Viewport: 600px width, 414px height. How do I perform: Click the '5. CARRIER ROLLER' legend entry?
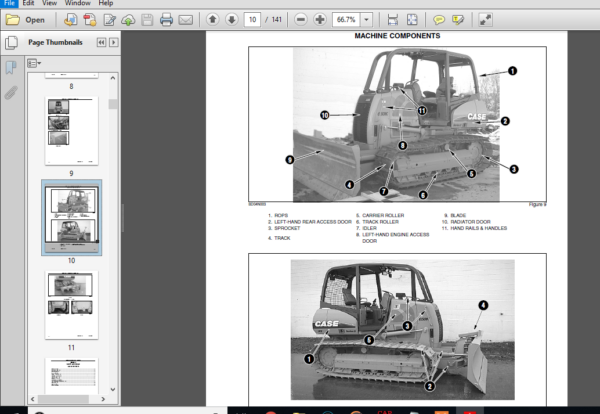pos(380,215)
